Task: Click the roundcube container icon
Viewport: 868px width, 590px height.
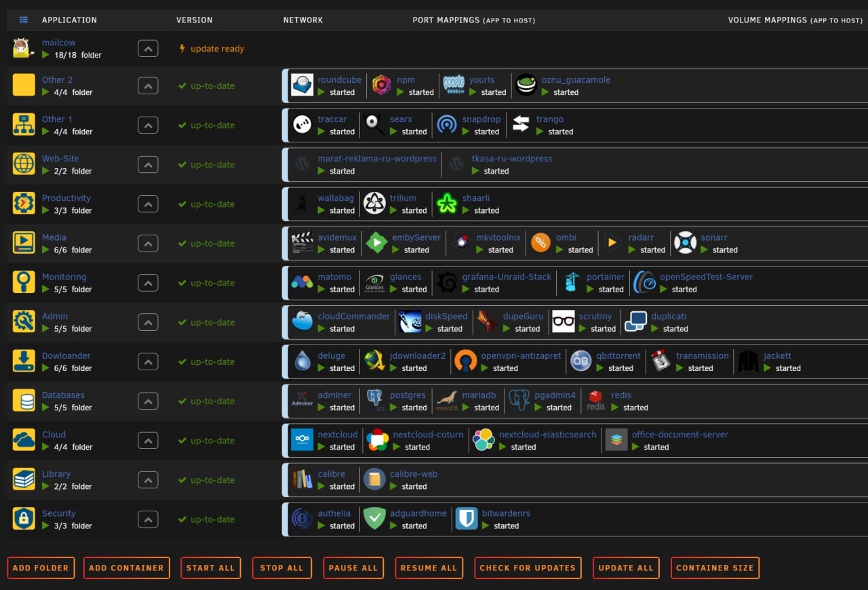Action: point(302,85)
